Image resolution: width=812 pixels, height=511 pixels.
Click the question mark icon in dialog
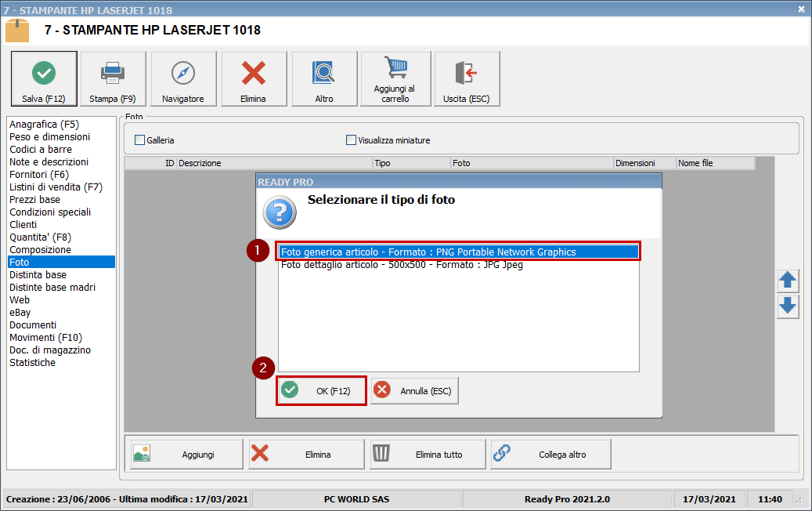[280, 212]
